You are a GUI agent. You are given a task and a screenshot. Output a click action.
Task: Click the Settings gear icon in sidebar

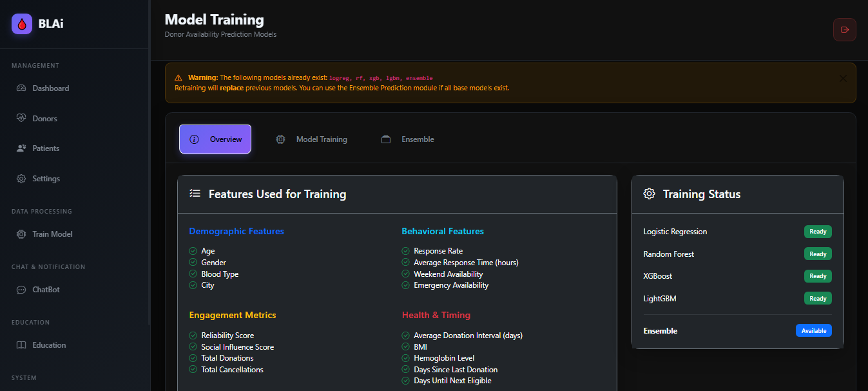pos(21,179)
